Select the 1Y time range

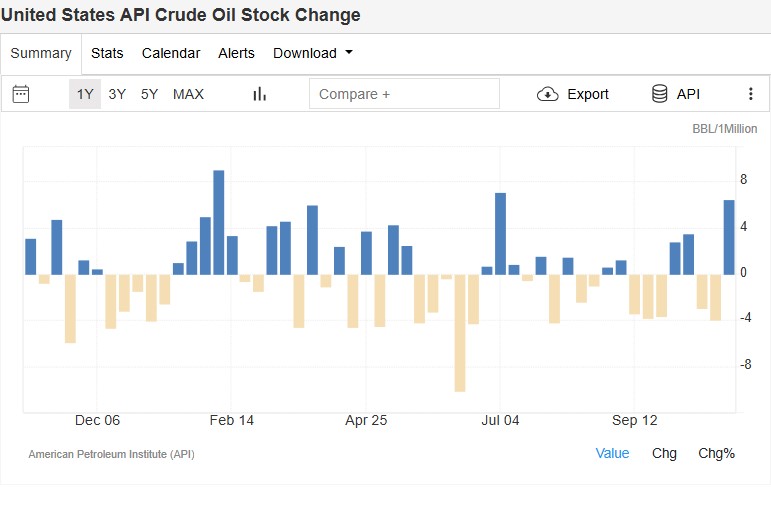85,94
